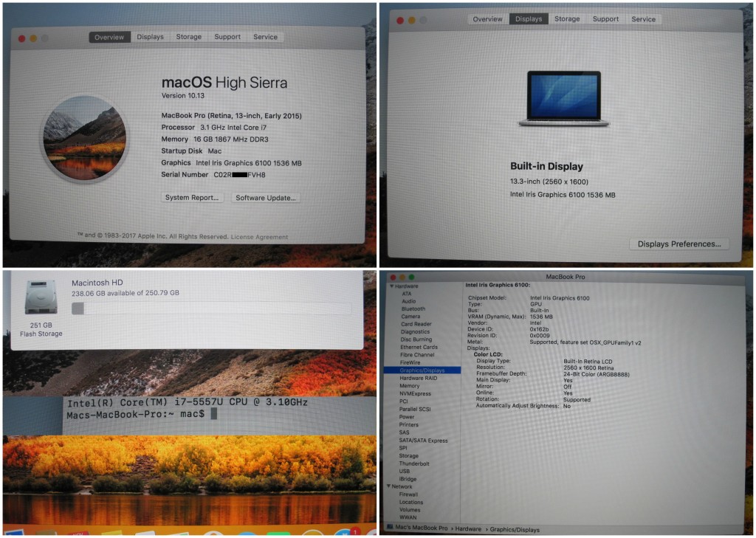This screenshot has height=538, width=756.
Task: Select Storage in the System Information sidebar
Action: pos(408,456)
